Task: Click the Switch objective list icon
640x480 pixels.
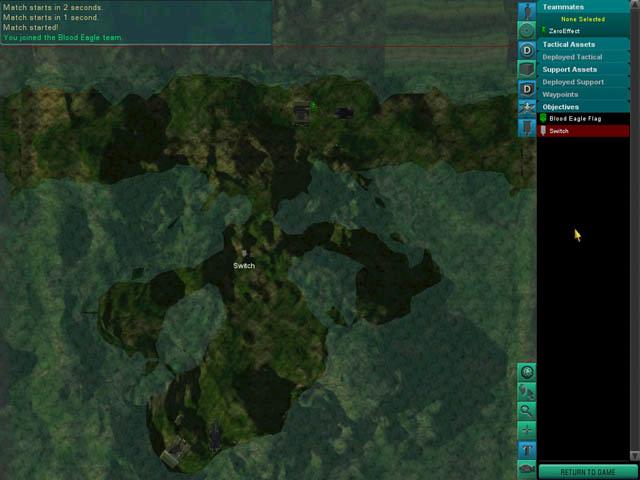Action: coord(543,131)
